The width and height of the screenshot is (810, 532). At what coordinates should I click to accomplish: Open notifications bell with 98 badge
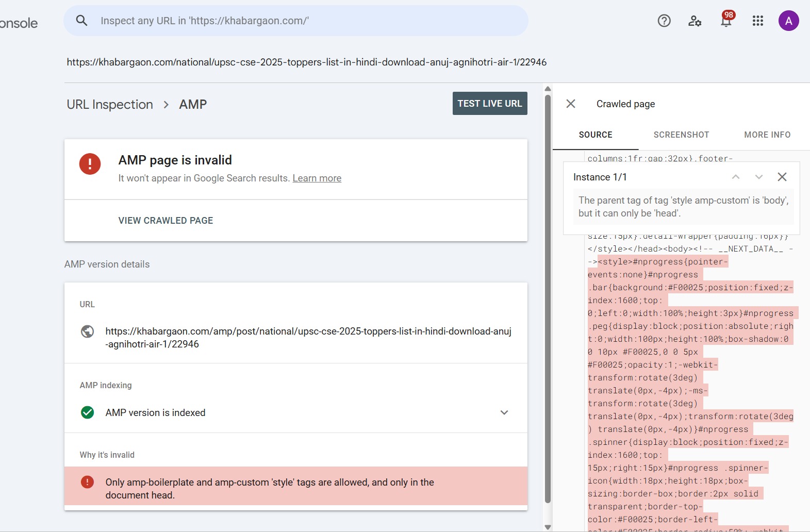[726, 21]
